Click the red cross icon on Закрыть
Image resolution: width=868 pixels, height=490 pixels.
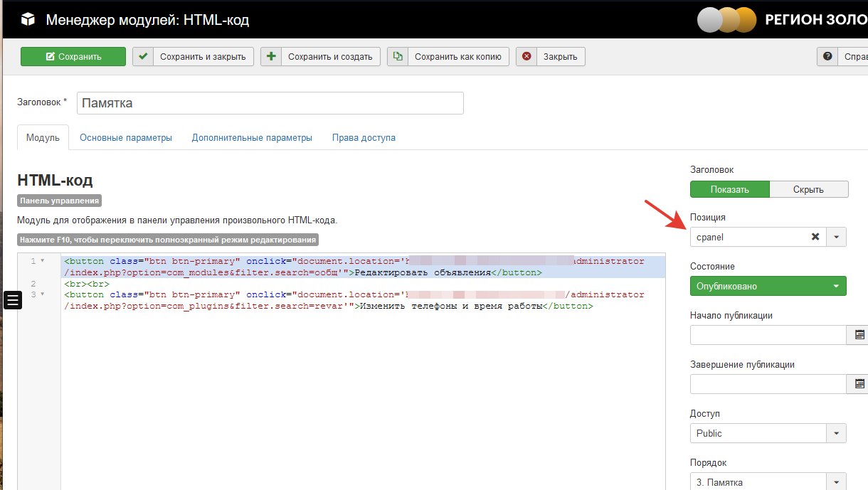coord(526,57)
